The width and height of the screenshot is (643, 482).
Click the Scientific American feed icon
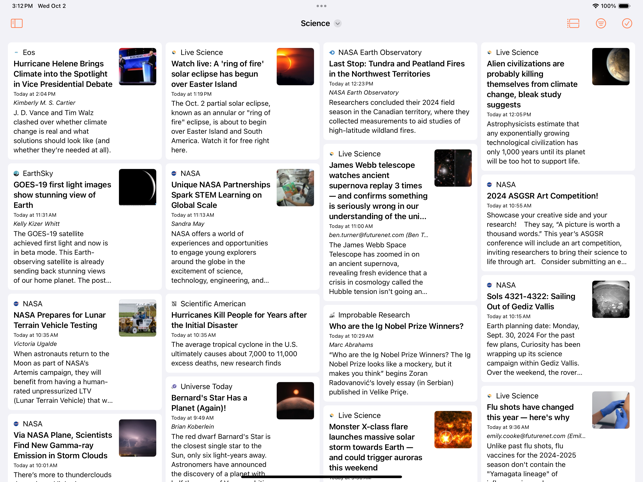pyautogui.click(x=174, y=304)
